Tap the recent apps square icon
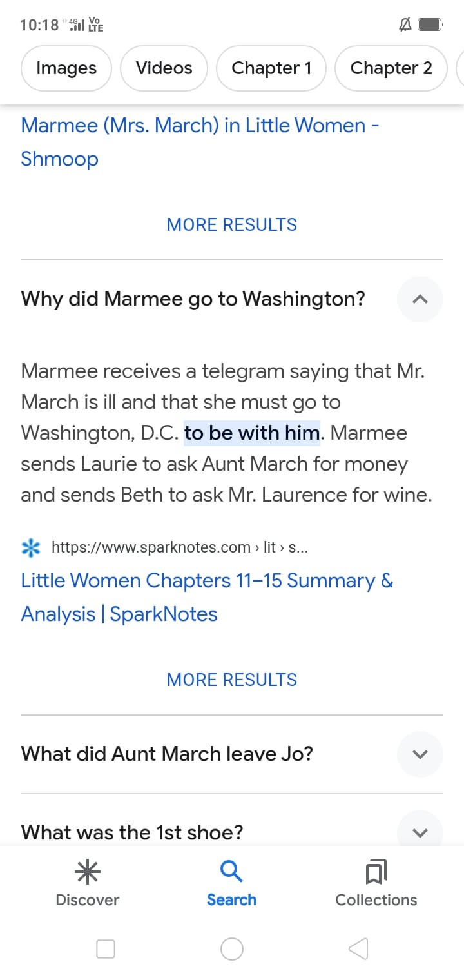Image resolution: width=464 pixels, height=980 pixels. point(106,948)
